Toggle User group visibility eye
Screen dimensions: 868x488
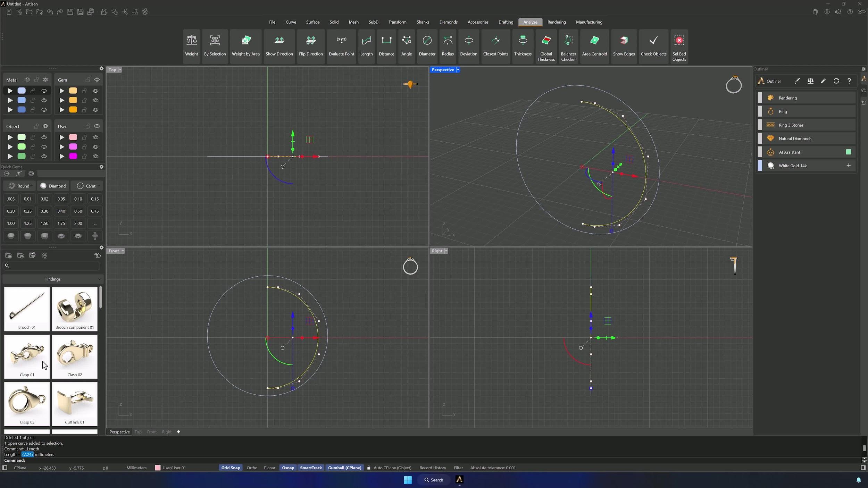[97, 126]
